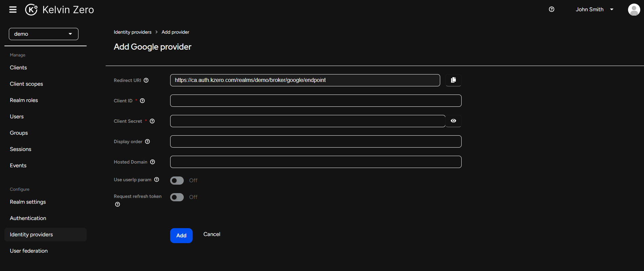Focus the Hosted Domain input field
Image resolution: width=644 pixels, height=271 pixels.
(316, 162)
